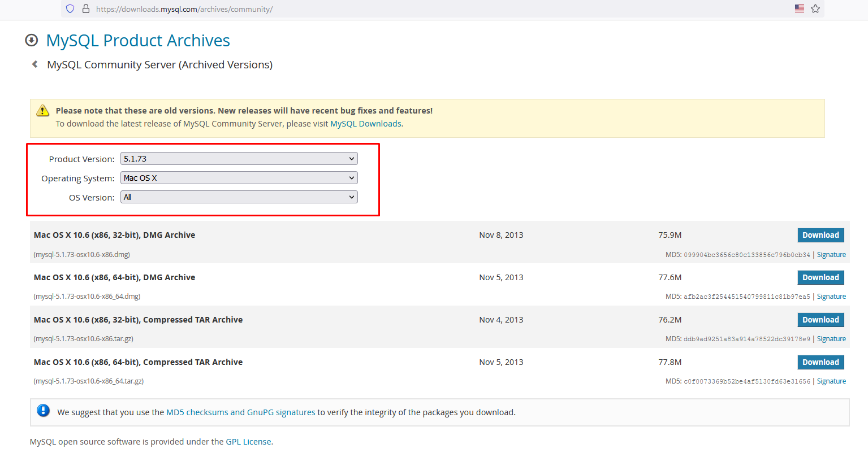This screenshot has width=868, height=457.
Task: Click the yellow warning triangle icon
Action: (x=42, y=111)
